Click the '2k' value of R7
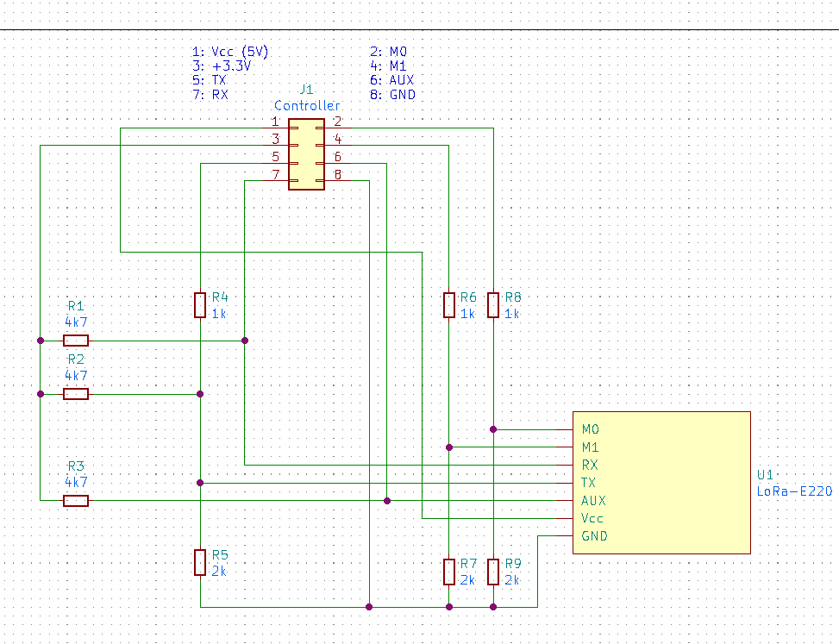Screen dimensions: 839x644 click(x=467, y=580)
